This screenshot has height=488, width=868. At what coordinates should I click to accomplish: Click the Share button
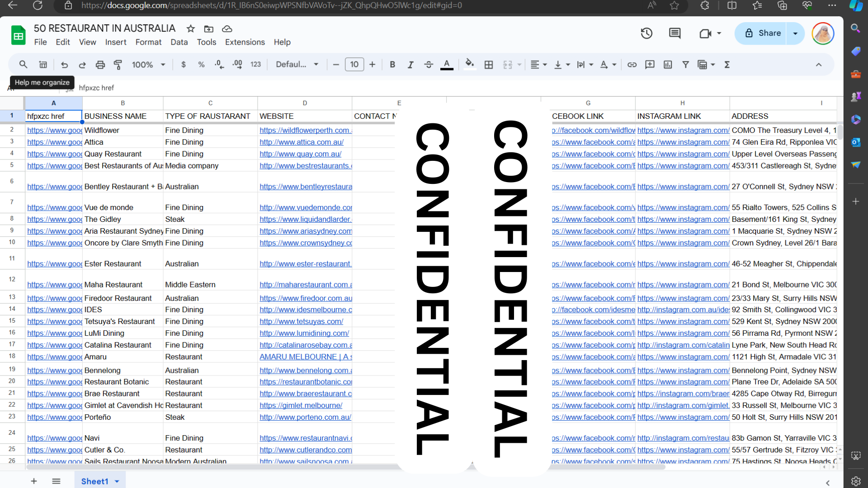coord(761,33)
